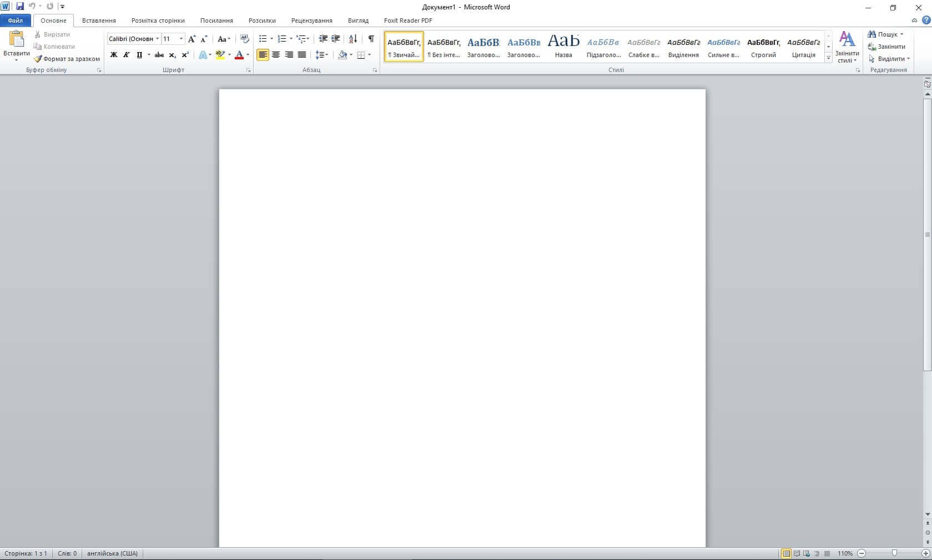Expand the Styles gallery More arrow
Viewport: 932px width, 560px height.
[x=828, y=57]
